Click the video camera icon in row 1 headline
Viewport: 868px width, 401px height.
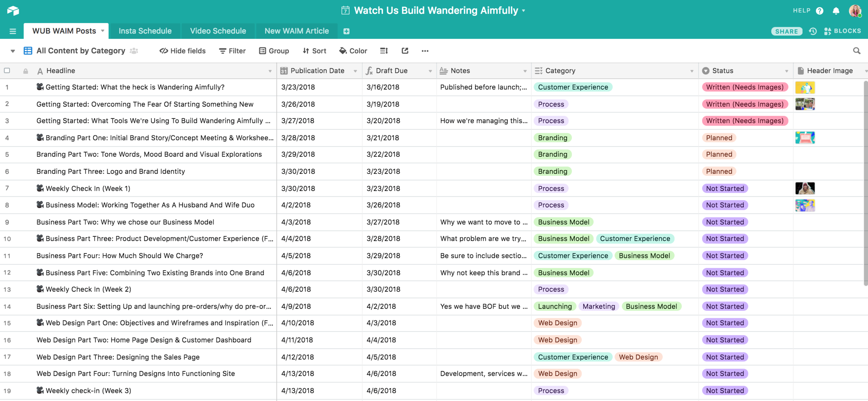coord(40,87)
